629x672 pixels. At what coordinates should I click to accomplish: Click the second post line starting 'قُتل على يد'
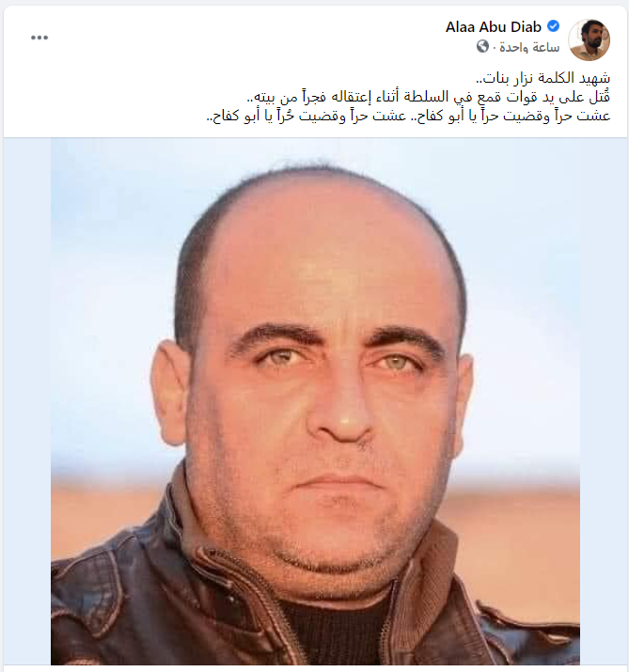pos(429,98)
